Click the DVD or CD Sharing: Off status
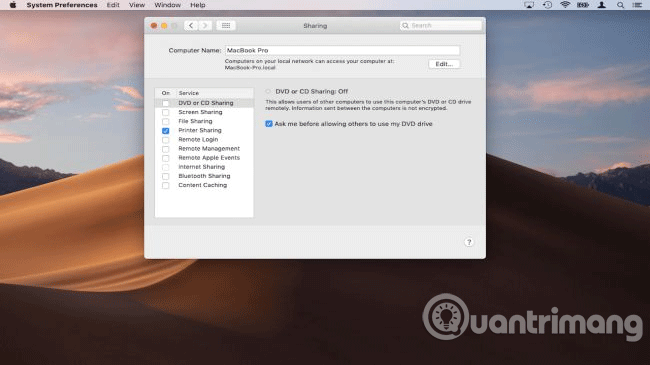 [x=311, y=91]
